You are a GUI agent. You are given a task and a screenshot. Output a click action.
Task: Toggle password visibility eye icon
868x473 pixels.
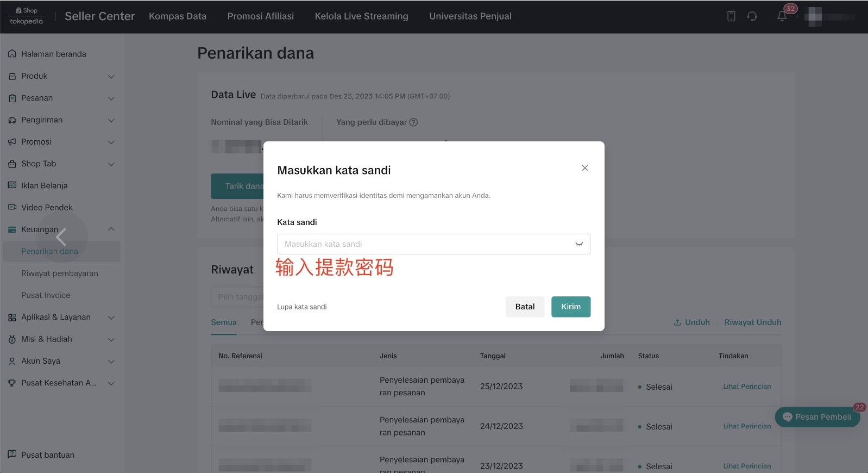[x=579, y=244]
